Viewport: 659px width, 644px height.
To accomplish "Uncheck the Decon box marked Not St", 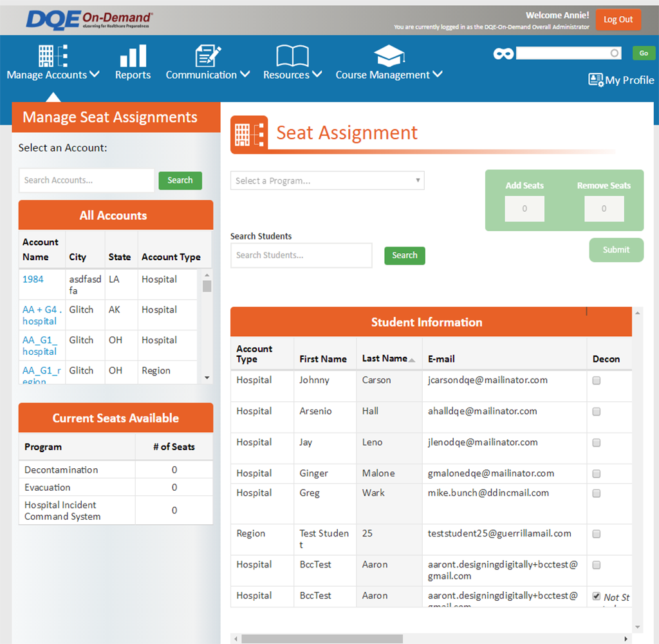I will (x=596, y=596).
